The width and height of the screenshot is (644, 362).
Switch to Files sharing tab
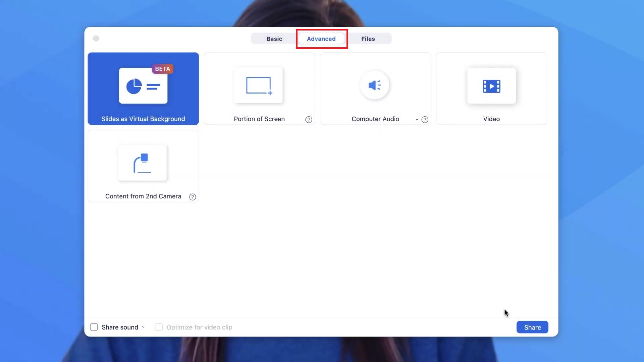coord(368,39)
